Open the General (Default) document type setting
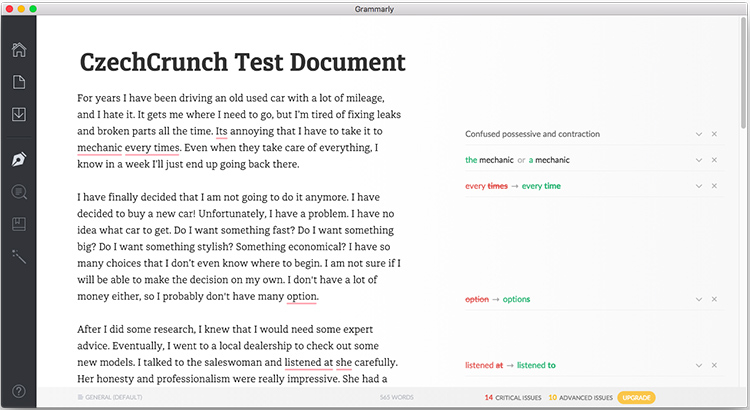Image resolution: width=750 pixels, height=410 pixels. (112, 398)
